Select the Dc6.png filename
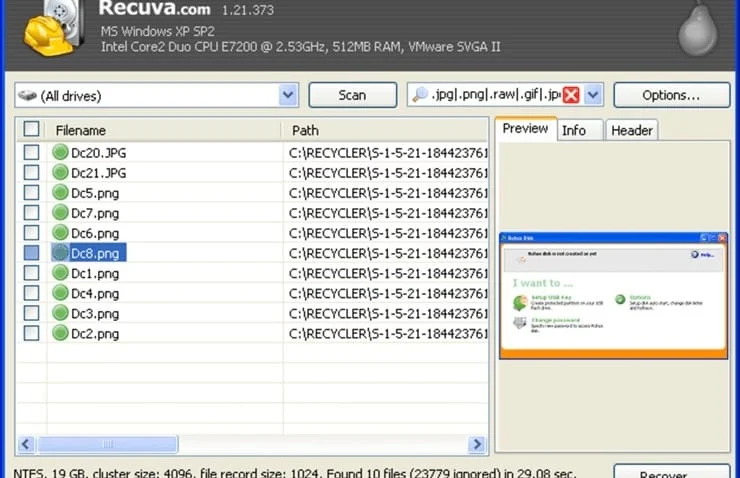740x478 pixels. (95, 233)
